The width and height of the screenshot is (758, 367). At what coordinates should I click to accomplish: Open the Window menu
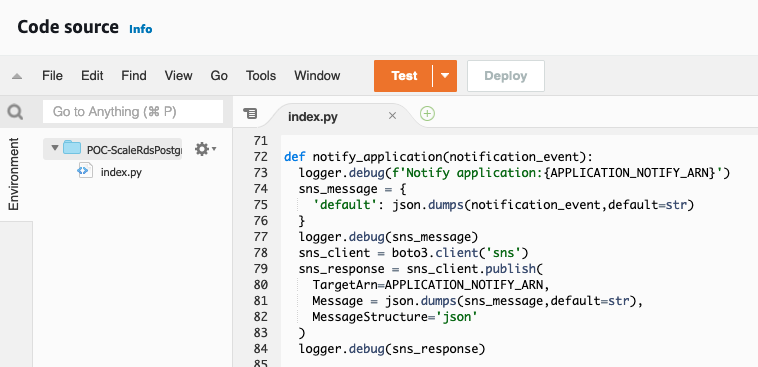click(317, 76)
